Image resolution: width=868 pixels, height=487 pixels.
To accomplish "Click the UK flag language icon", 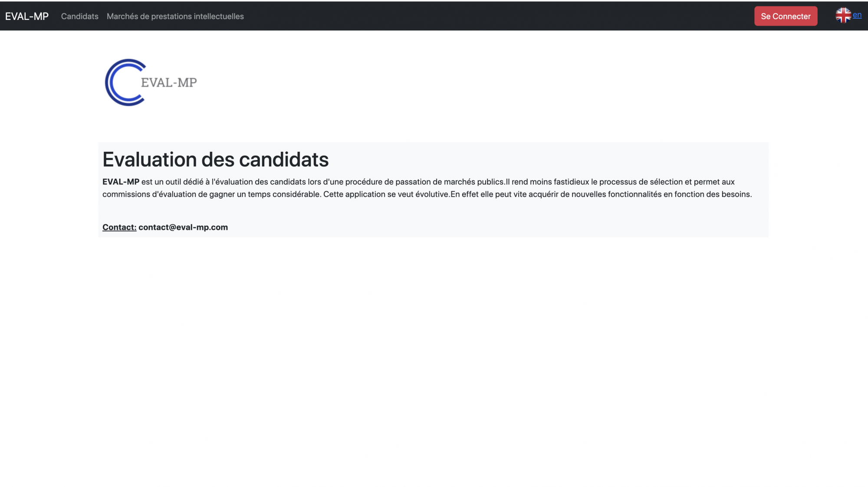I will coord(843,16).
